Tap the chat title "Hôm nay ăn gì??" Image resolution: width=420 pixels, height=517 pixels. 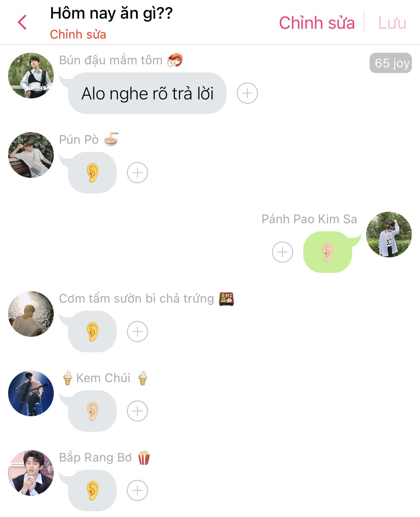pos(111,14)
